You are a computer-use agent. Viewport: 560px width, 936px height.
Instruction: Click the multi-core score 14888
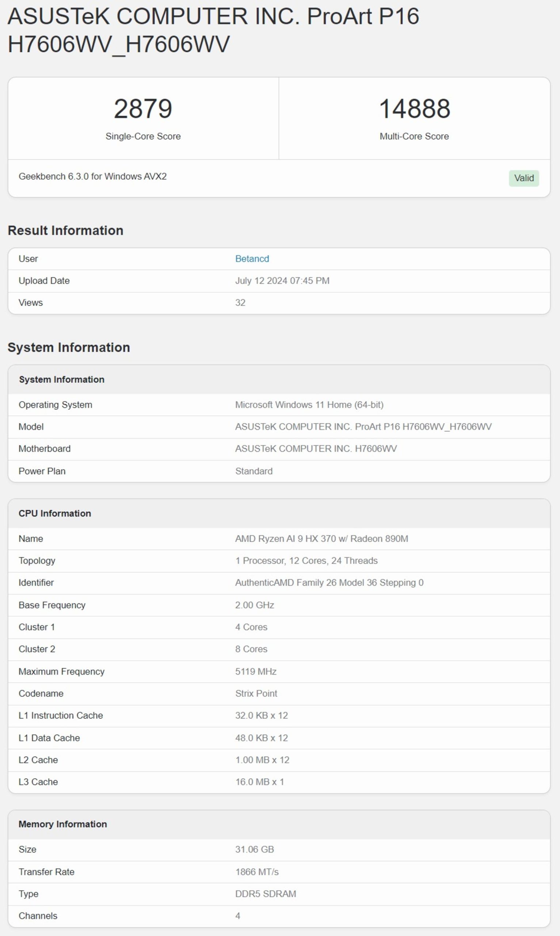tap(414, 109)
